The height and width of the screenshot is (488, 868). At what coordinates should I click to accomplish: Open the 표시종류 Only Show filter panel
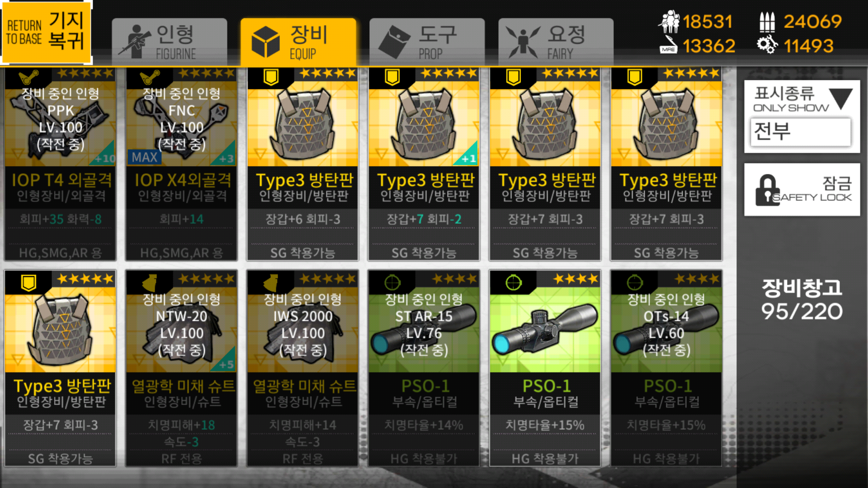802,117
